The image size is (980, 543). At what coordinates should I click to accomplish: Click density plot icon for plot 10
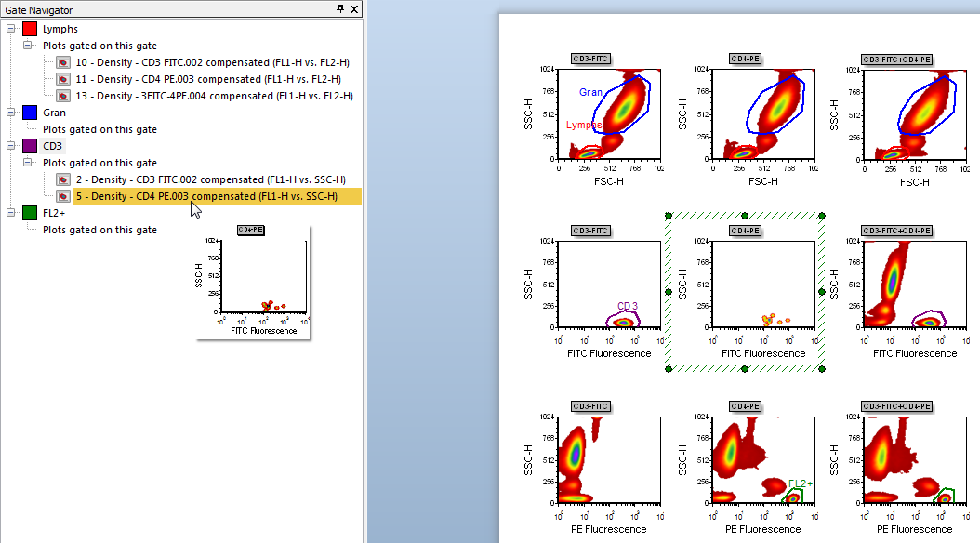tap(63, 62)
